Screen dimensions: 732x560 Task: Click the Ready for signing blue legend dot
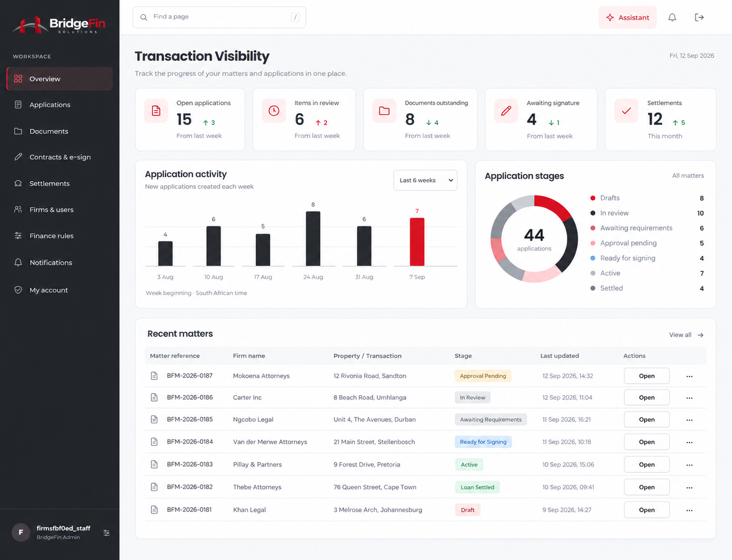(593, 258)
